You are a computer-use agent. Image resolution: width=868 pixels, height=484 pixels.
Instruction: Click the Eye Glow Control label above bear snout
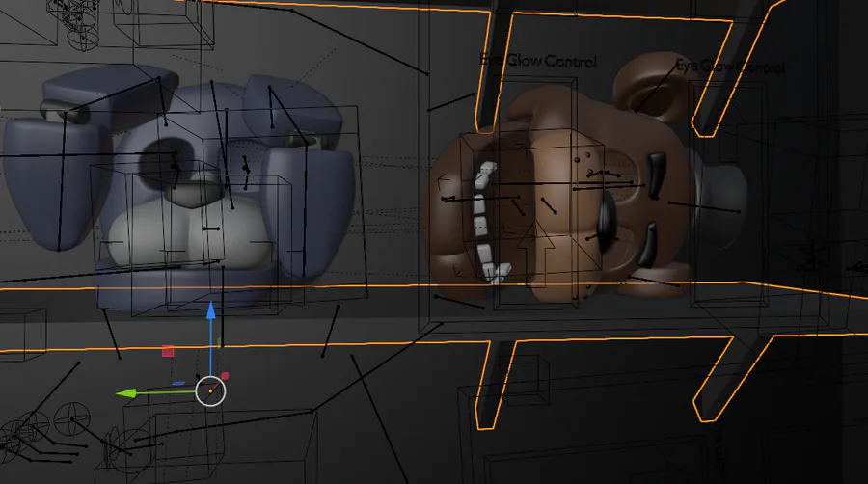coord(538,61)
